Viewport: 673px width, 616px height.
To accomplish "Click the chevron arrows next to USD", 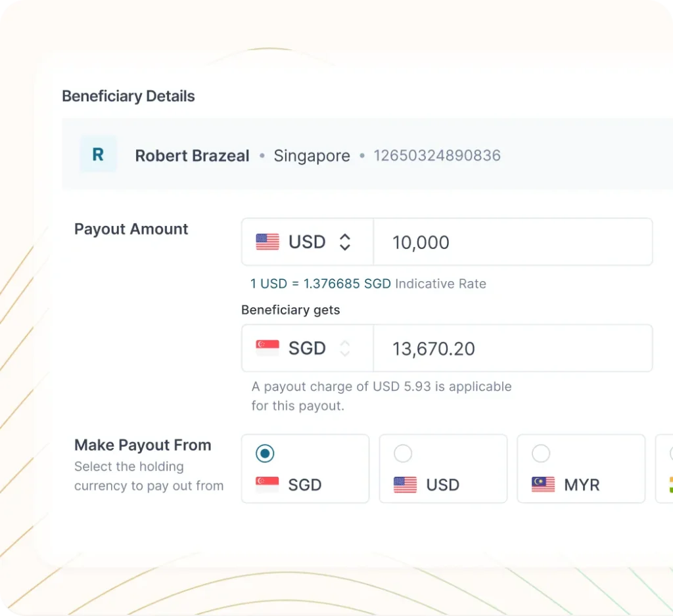I will point(345,242).
